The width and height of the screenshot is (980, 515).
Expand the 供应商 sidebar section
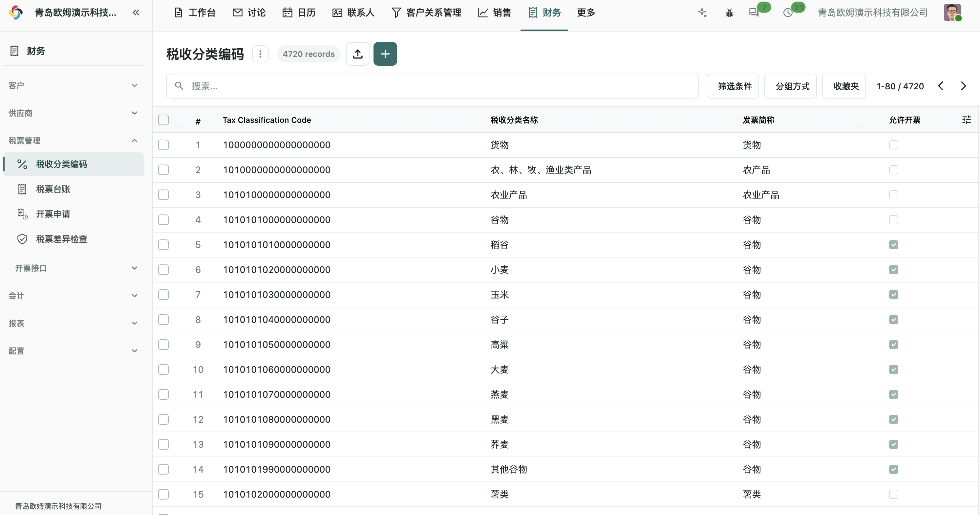point(73,113)
